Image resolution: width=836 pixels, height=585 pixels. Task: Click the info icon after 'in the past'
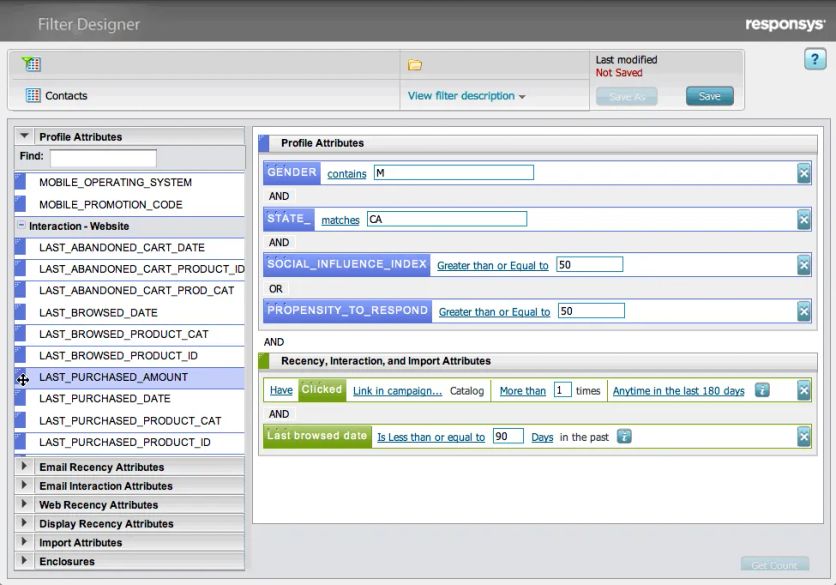point(624,436)
